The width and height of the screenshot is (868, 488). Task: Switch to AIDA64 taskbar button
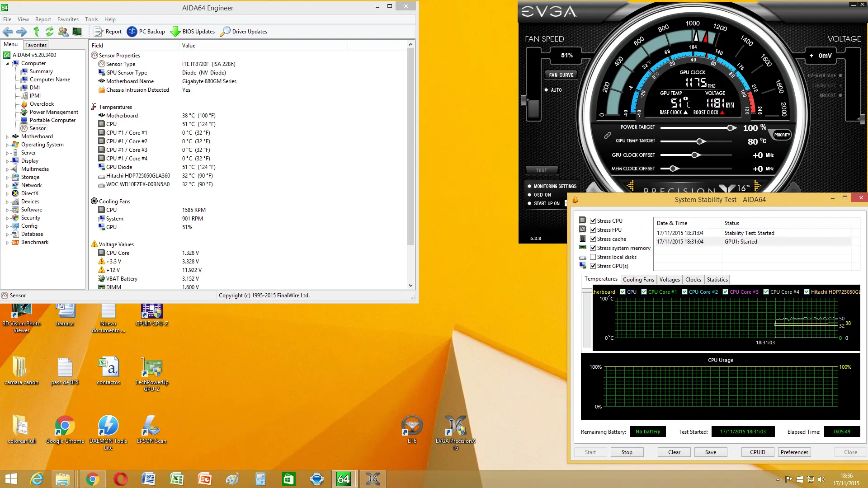tap(344, 479)
